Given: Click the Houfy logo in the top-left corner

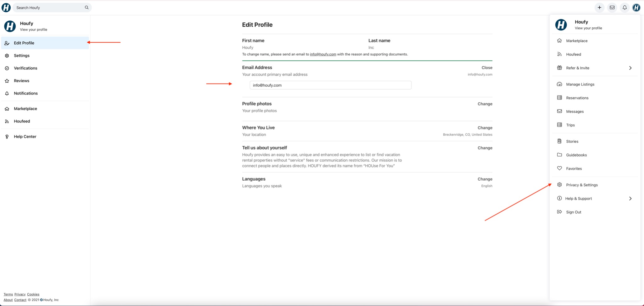Looking at the screenshot, I should click(x=6, y=8).
